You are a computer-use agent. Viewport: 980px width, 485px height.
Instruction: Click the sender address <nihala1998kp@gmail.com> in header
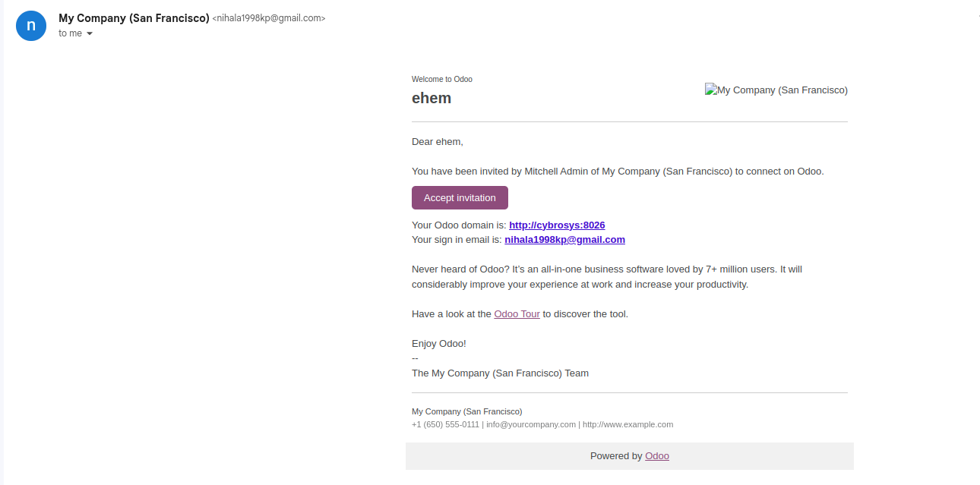[269, 18]
